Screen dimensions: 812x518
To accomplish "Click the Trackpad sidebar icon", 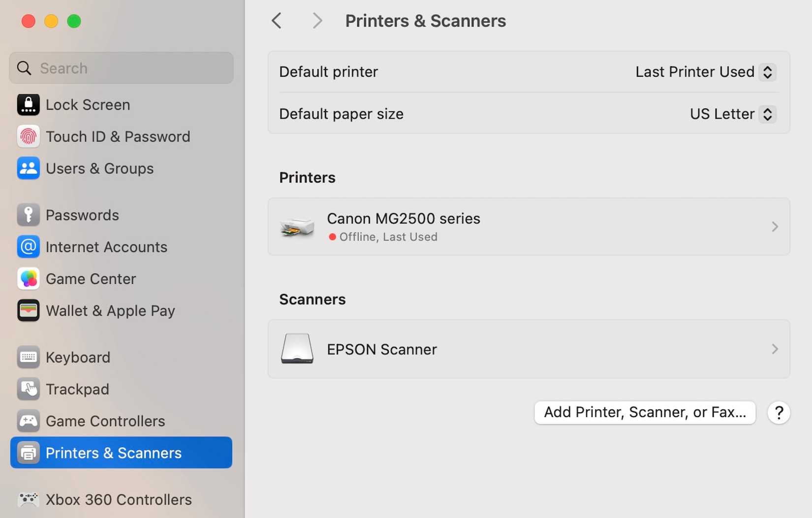I will point(28,389).
